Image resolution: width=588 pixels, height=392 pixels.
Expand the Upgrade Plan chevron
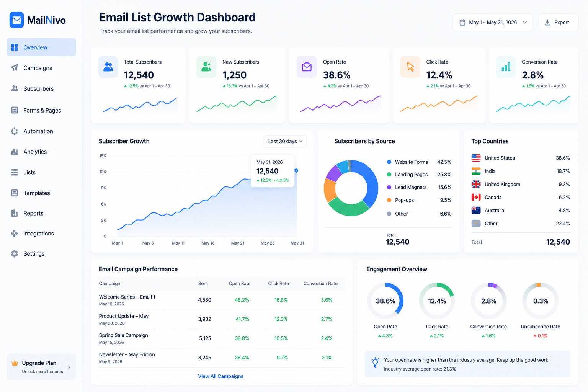[69, 367]
